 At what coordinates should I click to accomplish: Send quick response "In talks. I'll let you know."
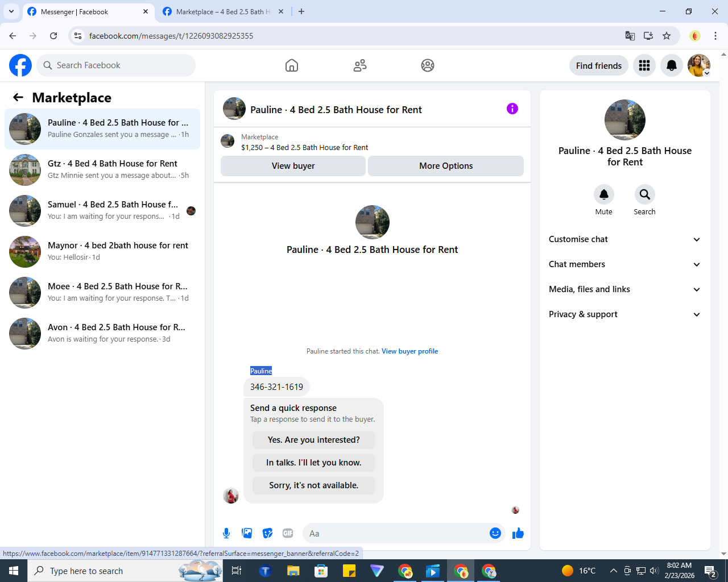(x=314, y=463)
